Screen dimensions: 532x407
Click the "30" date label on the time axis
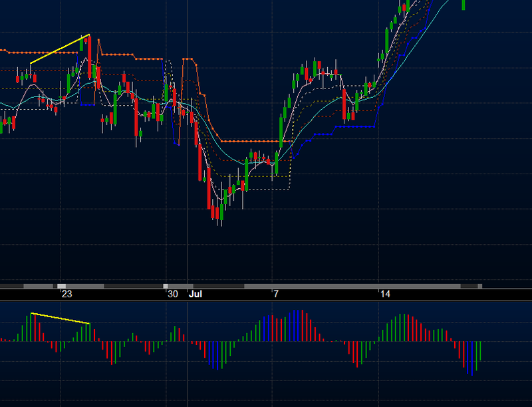tap(173, 294)
